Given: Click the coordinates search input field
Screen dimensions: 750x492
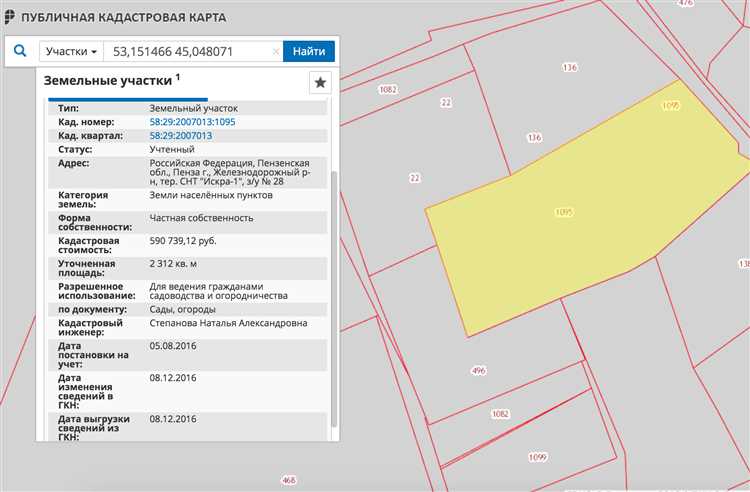Looking at the screenshot, I should [x=193, y=51].
